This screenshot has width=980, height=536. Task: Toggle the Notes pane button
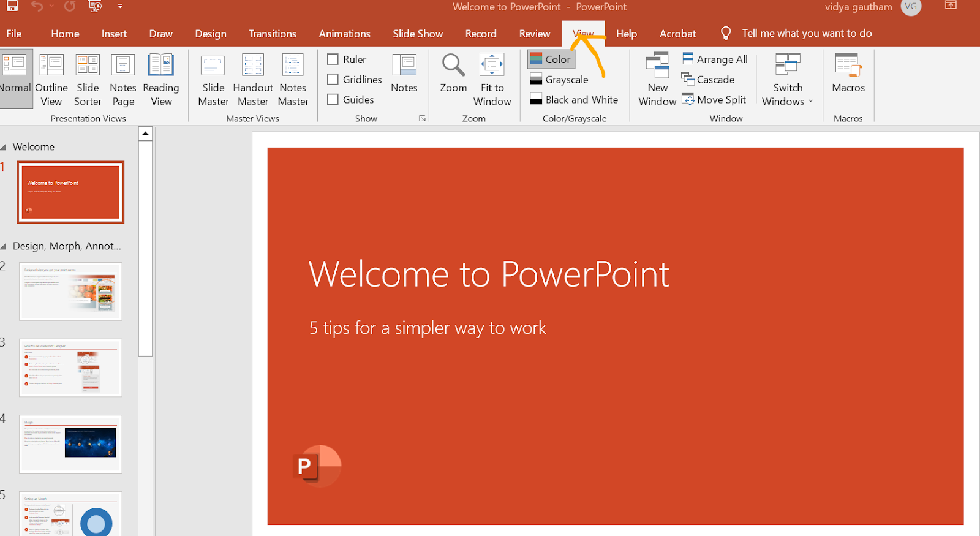pos(404,73)
